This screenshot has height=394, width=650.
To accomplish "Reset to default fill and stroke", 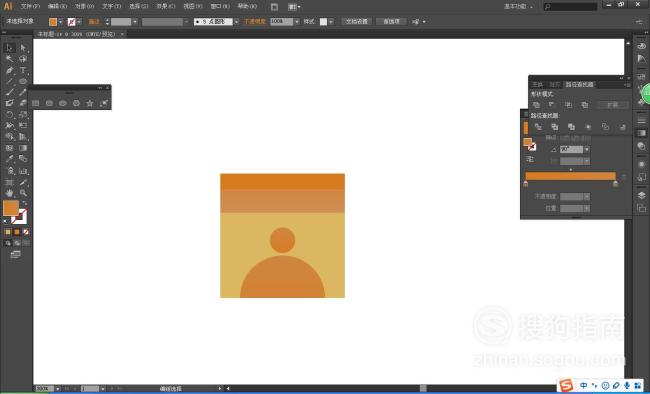I will point(5,221).
